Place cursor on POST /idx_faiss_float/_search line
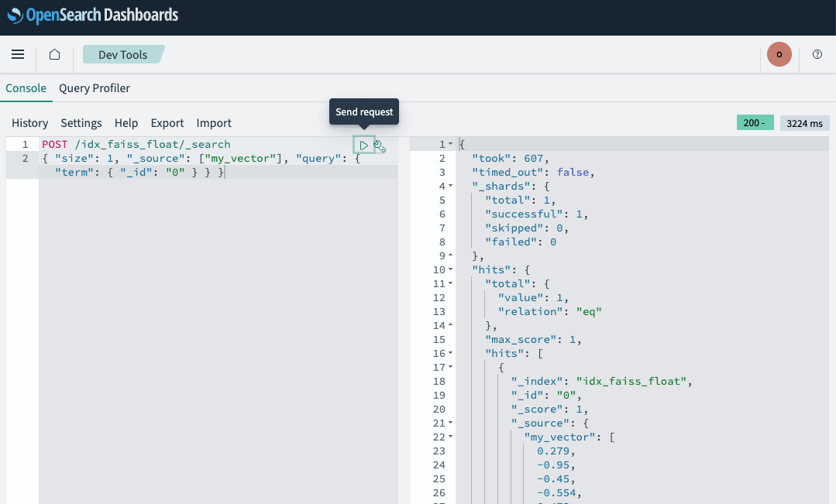This screenshot has width=836, height=504. pyautogui.click(x=136, y=144)
